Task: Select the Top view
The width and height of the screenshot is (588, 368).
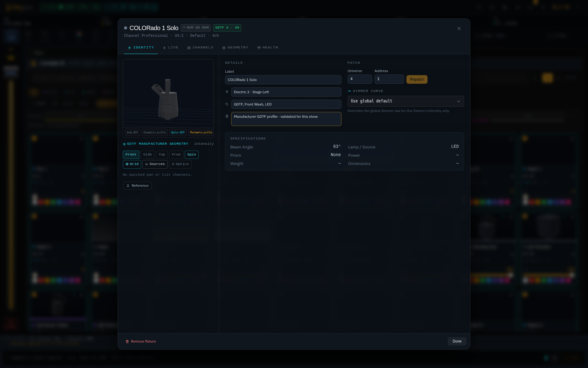Action: click(x=162, y=155)
